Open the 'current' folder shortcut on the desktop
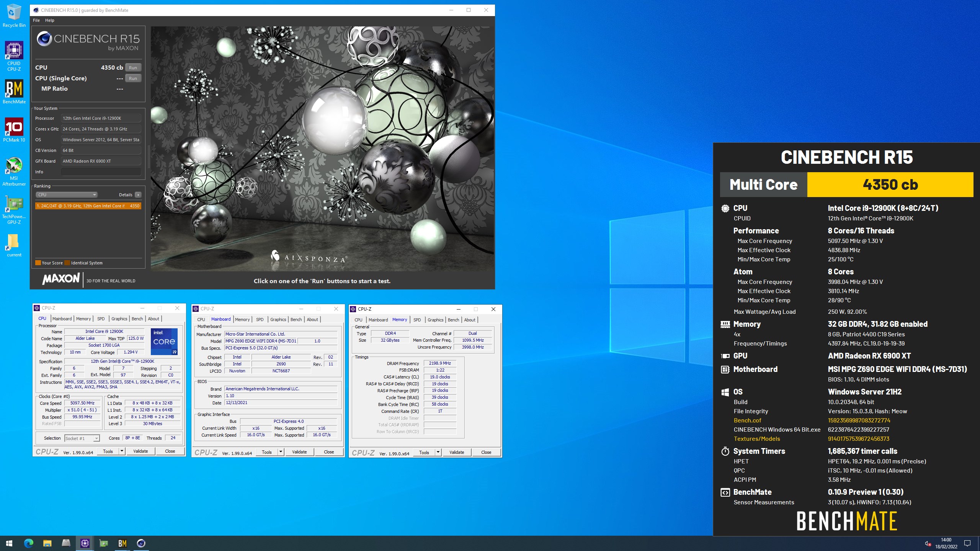980x551 pixels. pyautogui.click(x=14, y=245)
